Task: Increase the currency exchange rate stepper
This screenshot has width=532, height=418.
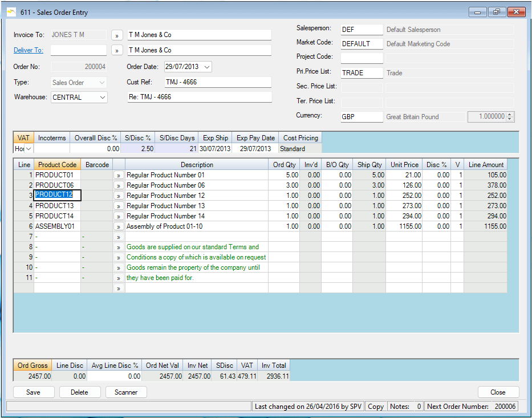Action: coord(510,114)
